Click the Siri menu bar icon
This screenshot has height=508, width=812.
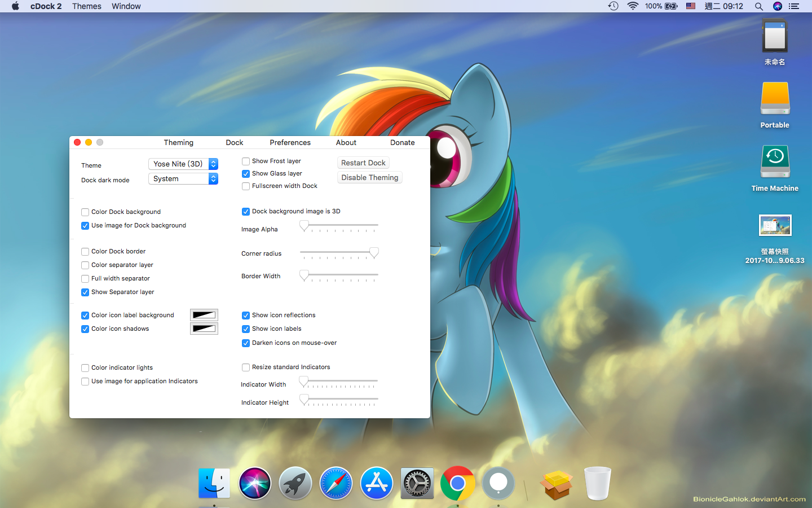coord(778,6)
